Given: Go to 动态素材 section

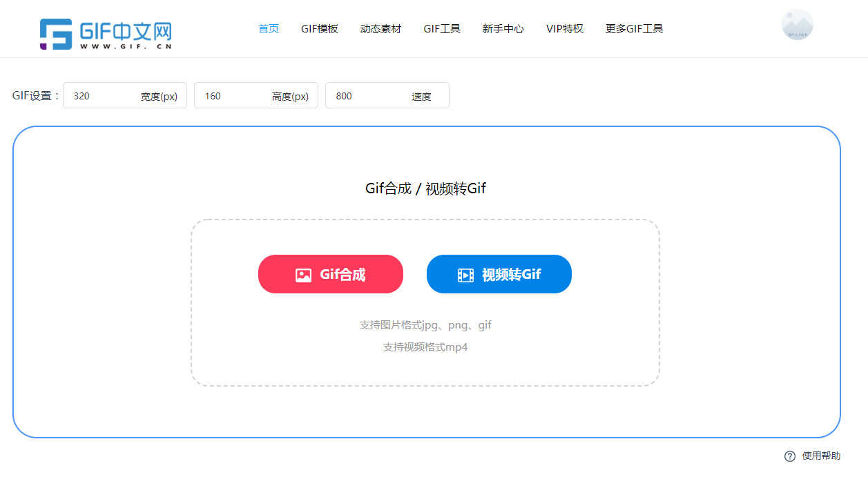Looking at the screenshot, I should coord(380,29).
